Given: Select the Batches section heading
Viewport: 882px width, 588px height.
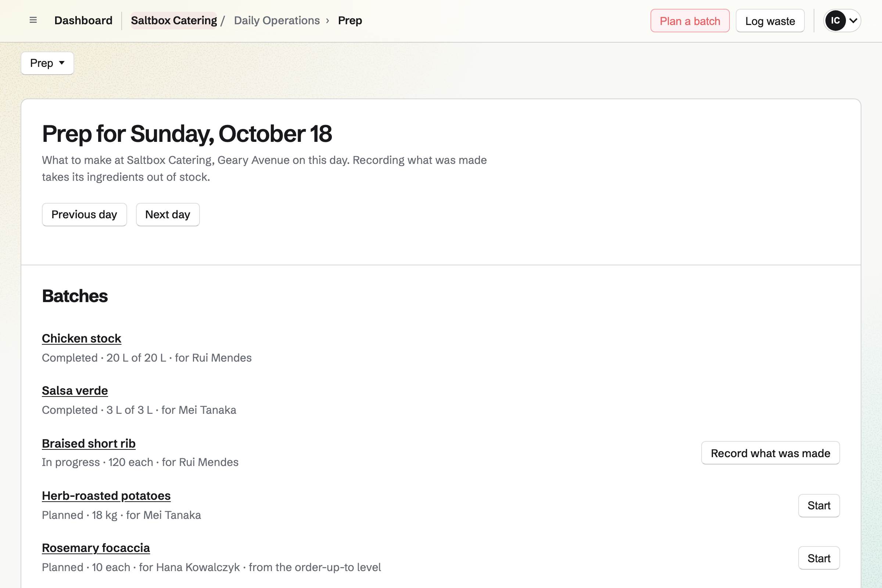Looking at the screenshot, I should point(75,296).
